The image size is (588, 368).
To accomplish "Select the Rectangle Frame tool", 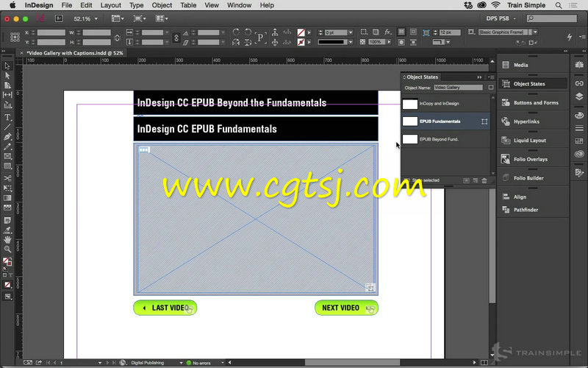I will tap(7, 156).
